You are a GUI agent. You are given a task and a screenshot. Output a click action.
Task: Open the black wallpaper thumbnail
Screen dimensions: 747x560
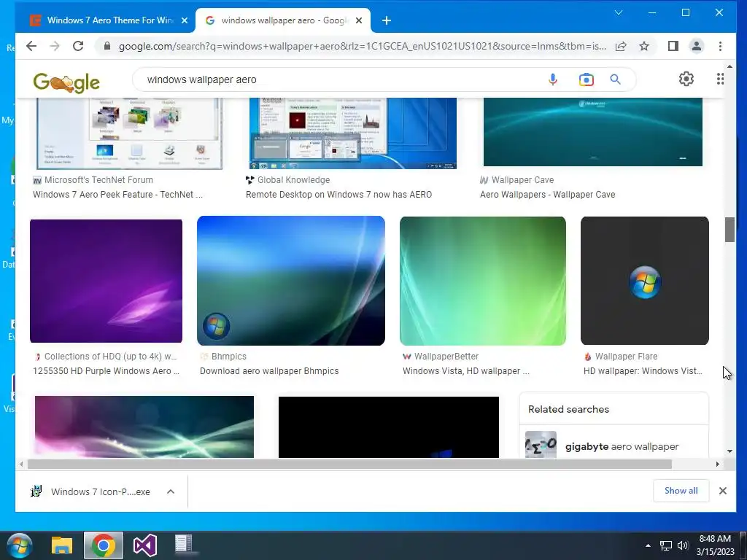pos(389,427)
